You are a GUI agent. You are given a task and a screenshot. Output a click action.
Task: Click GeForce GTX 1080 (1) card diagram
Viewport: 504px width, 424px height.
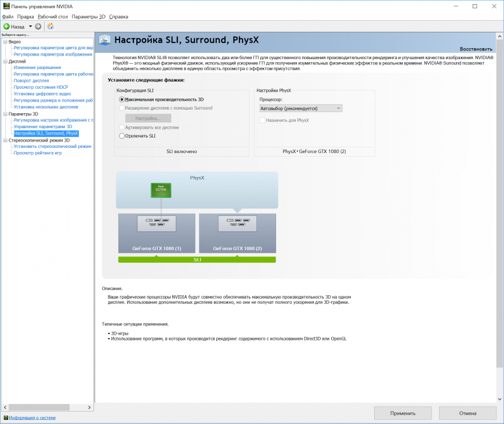click(x=157, y=233)
